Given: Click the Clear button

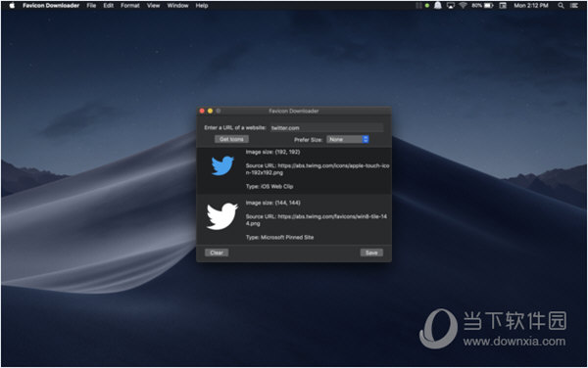Looking at the screenshot, I should click(x=217, y=253).
